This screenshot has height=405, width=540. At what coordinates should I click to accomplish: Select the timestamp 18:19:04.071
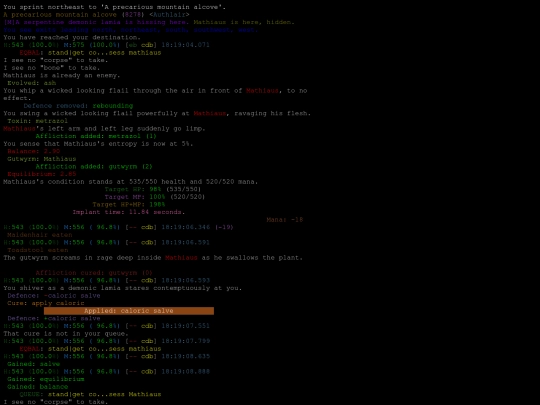tap(185, 45)
